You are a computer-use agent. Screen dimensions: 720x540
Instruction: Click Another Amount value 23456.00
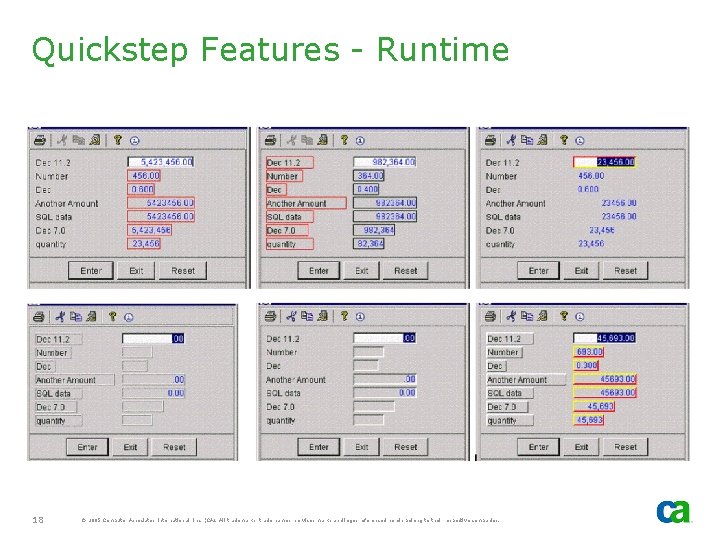pyautogui.click(x=619, y=202)
